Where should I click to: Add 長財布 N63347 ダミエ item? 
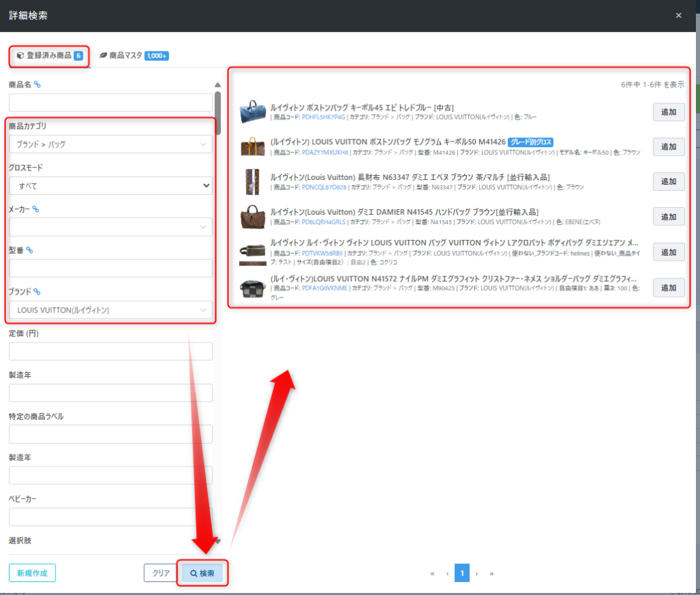[669, 181]
